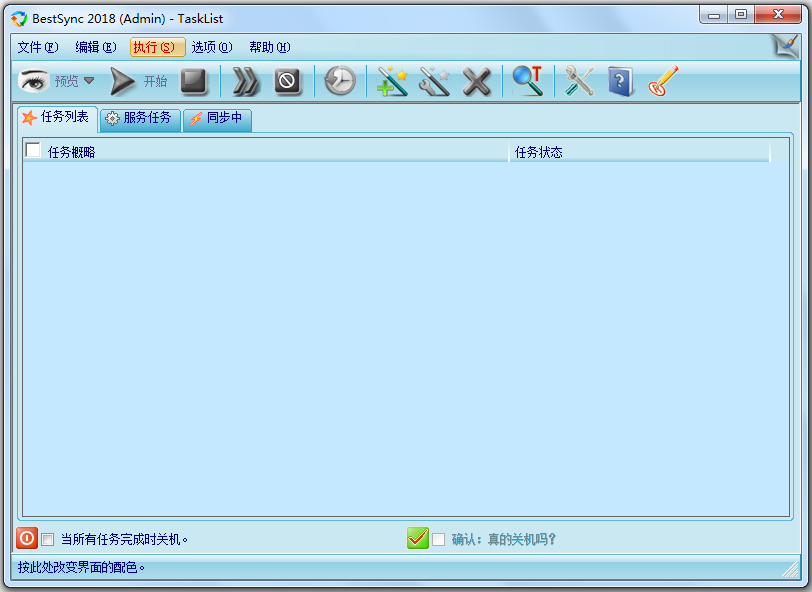812x592 pixels.
Task: Open the clock schedule icon
Action: (x=340, y=81)
